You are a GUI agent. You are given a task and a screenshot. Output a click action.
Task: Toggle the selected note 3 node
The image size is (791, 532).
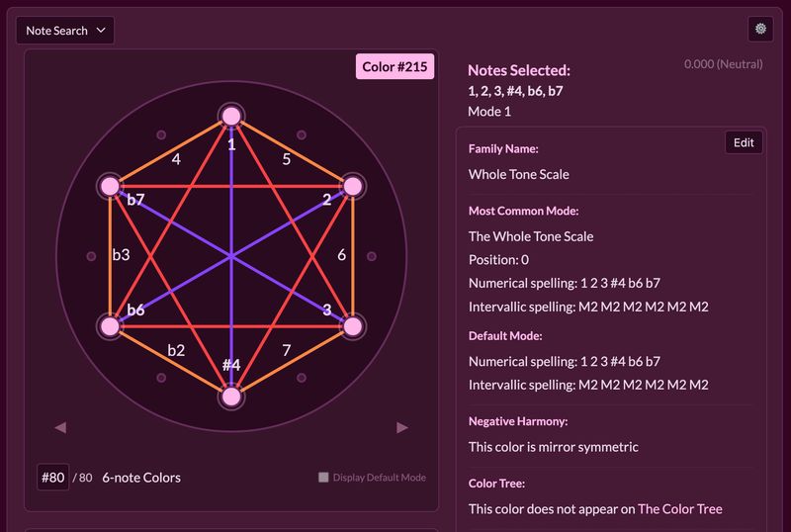353,326
